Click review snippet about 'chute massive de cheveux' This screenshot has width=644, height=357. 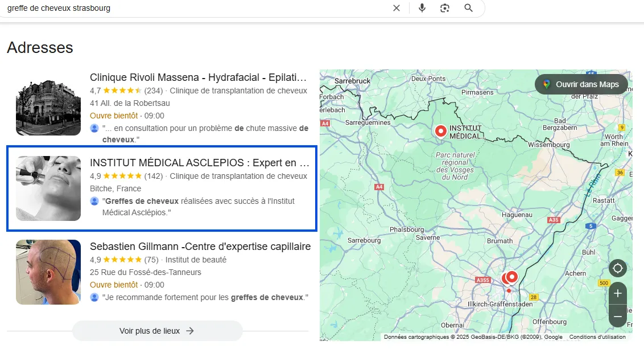point(205,134)
